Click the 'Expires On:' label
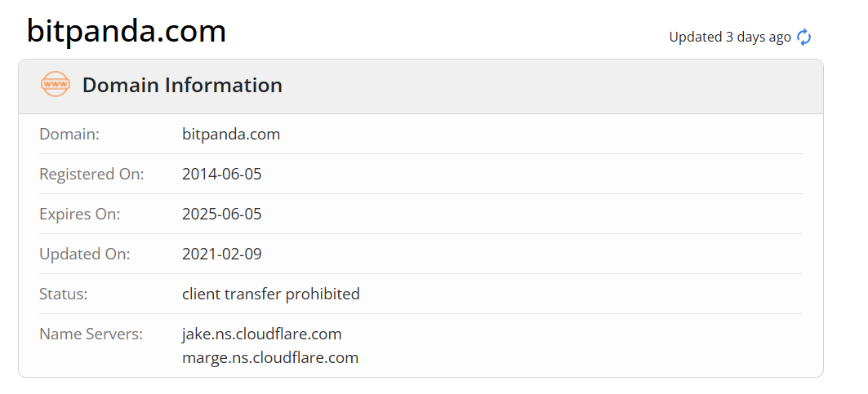868x394 pixels. [80, 214]
